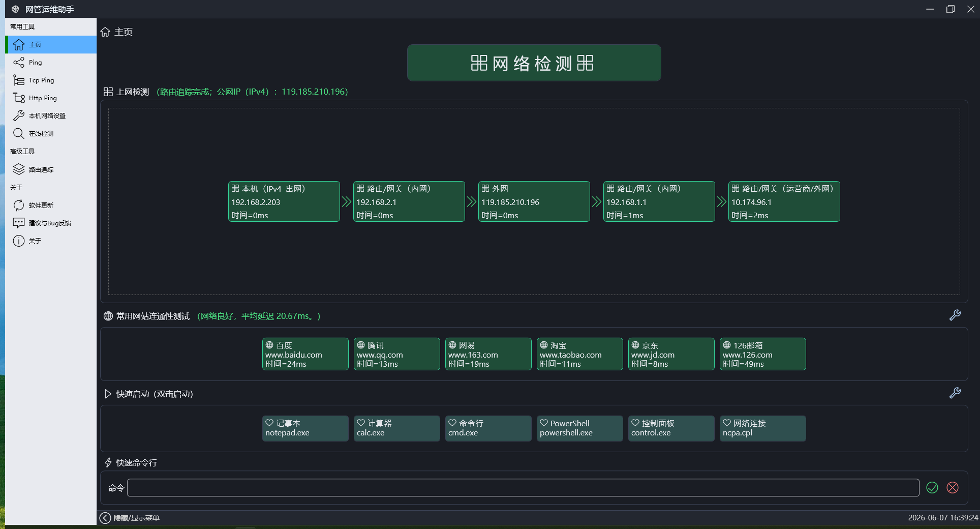Click the refresh icon for 软件更新
980x529 pixels.
(x=19, y=205)
